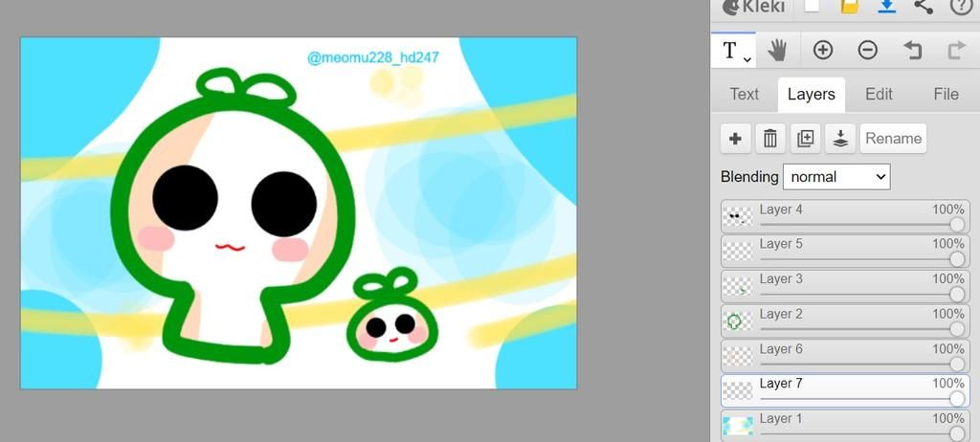The width and height of the screenshot is (980, 442).
Task: Merge layer down icon
Action: pos(840,138)
